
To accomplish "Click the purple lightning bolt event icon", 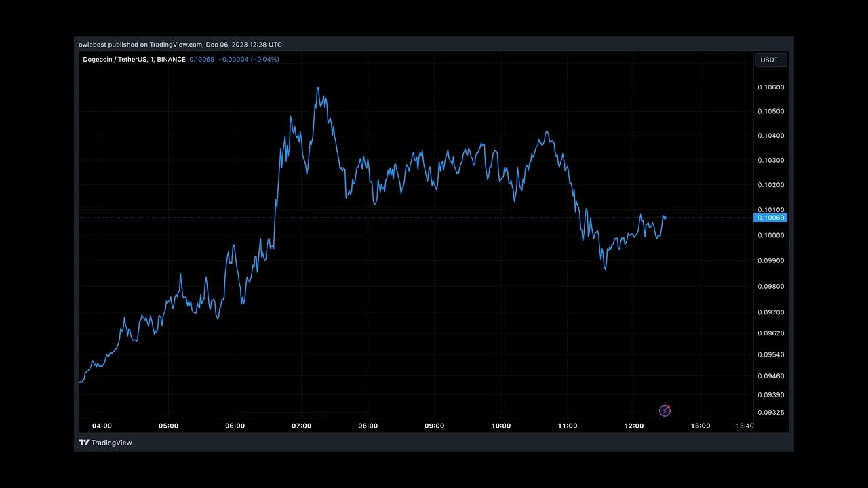I will point(665,411).
